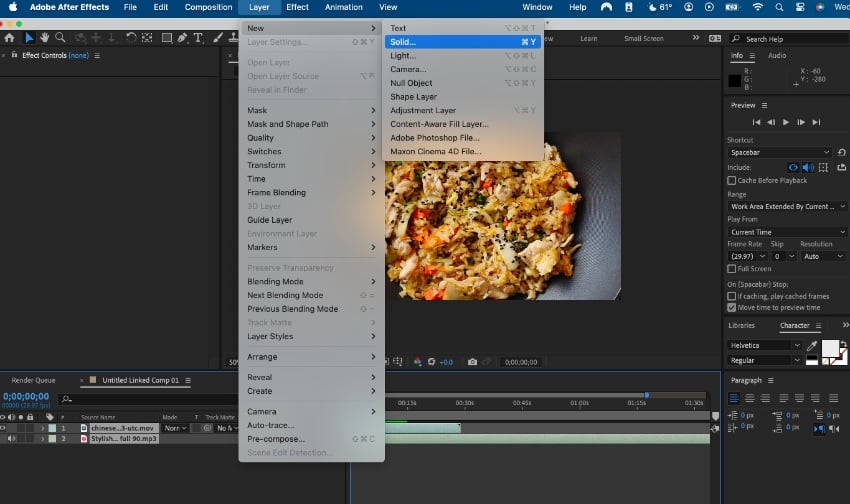Select the Selection arrow tool
This screenshot has height=504, width=850.
(x=29, y=37)
